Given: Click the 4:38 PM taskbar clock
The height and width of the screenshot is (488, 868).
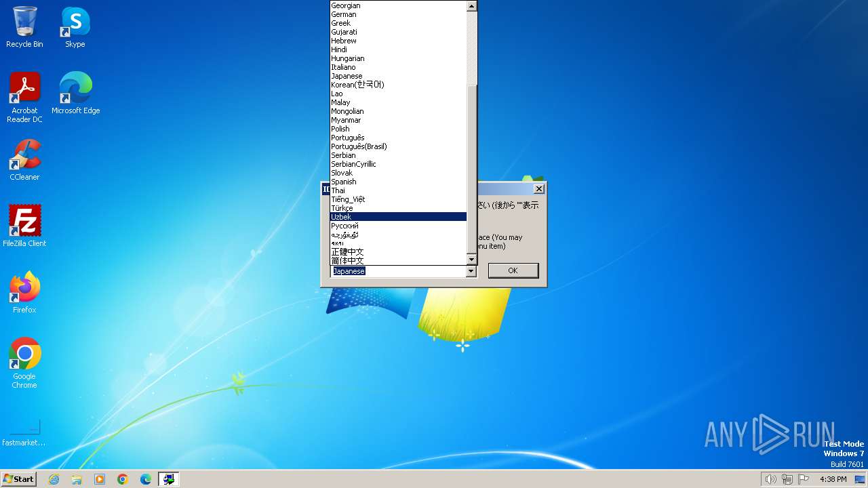Looking at the screenshot, I should pyautogui.click(x=833, y=479).
